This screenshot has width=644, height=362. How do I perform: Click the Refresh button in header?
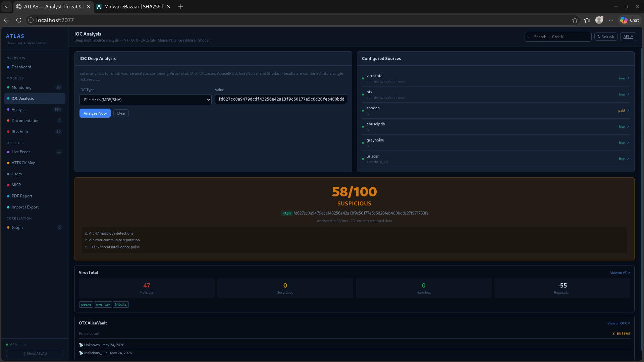[606, 37]
